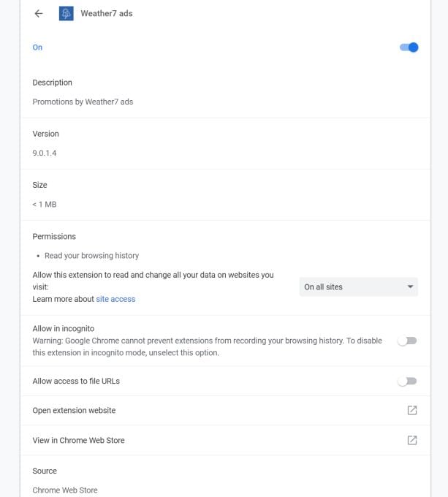Click the Promotions by Weather7 ads description

point(83,102)
